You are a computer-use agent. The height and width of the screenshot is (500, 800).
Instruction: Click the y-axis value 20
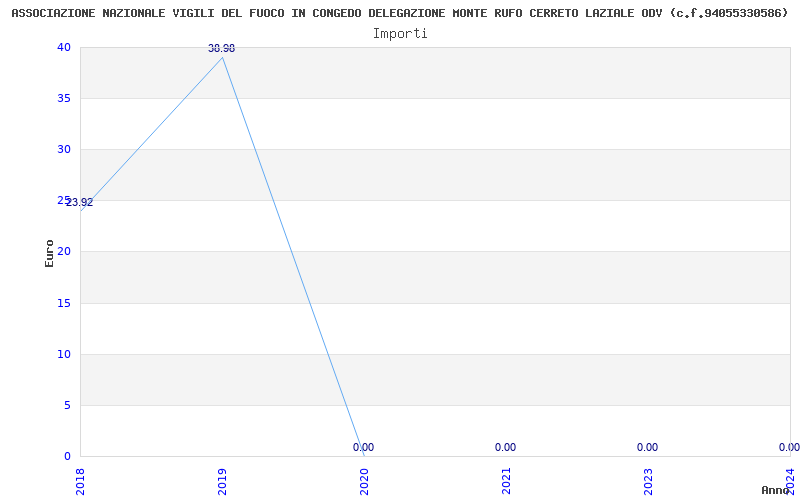coord(64,252)
